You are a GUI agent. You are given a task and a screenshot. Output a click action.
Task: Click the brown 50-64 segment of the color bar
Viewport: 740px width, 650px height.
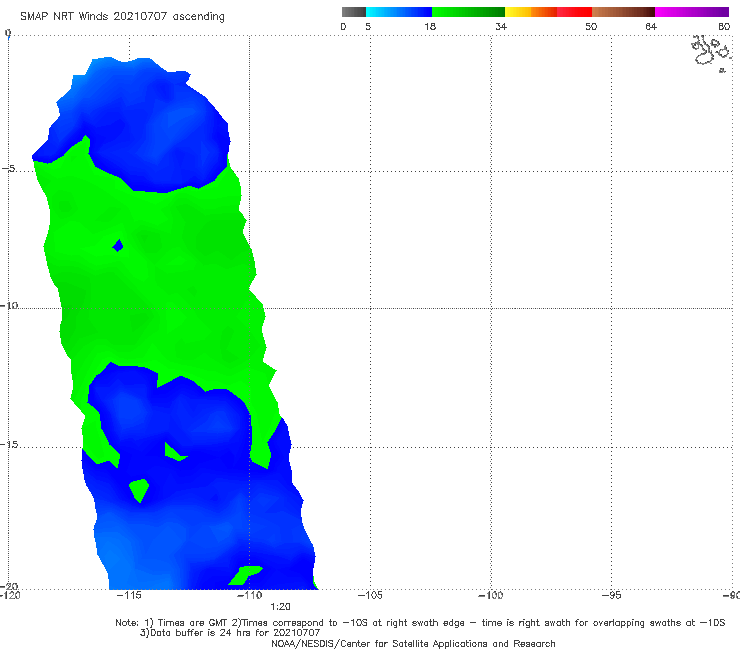pos(623,12)
